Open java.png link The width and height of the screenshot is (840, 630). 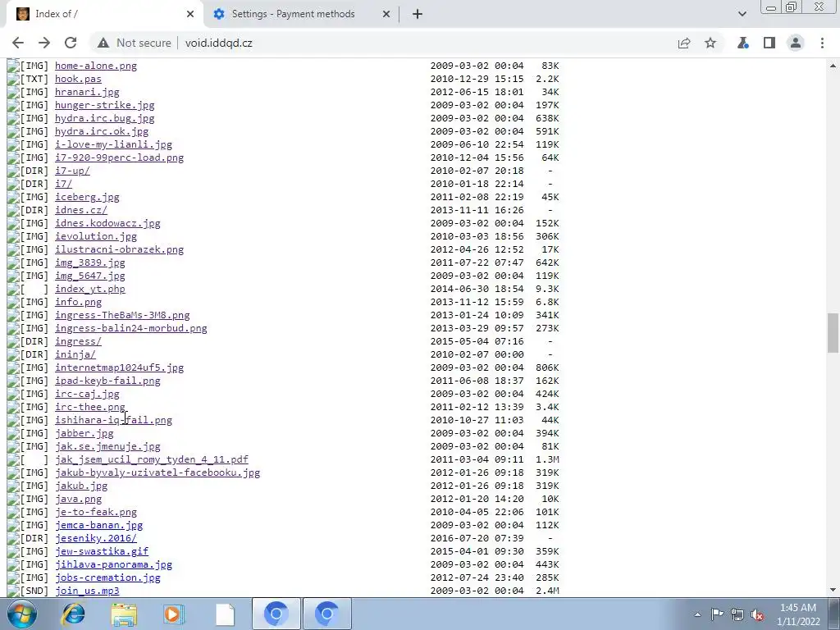point(78,499)
